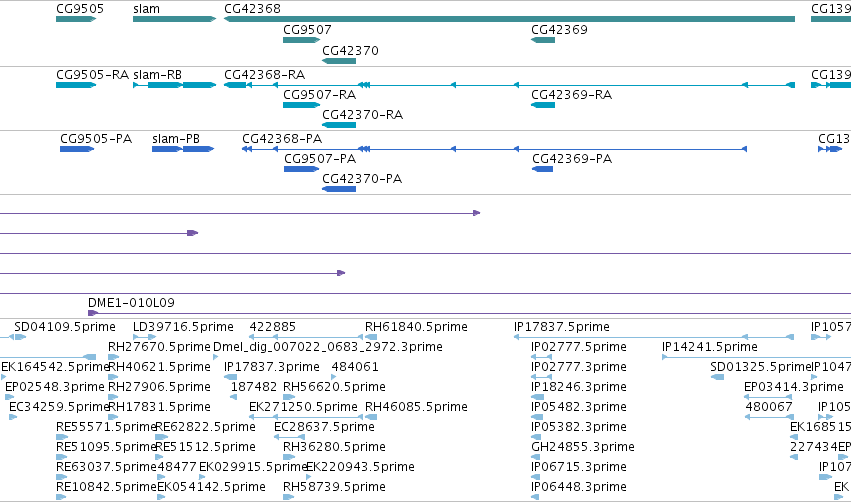Click the RH61840.5prime EST label

point(416,327)
